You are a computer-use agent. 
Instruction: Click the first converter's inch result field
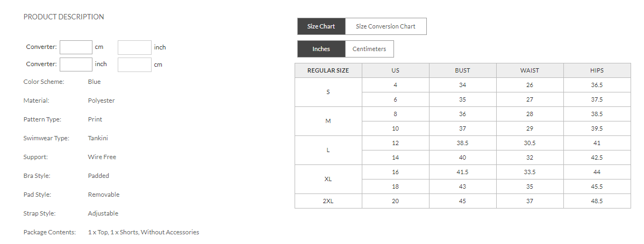pos(134,47)
